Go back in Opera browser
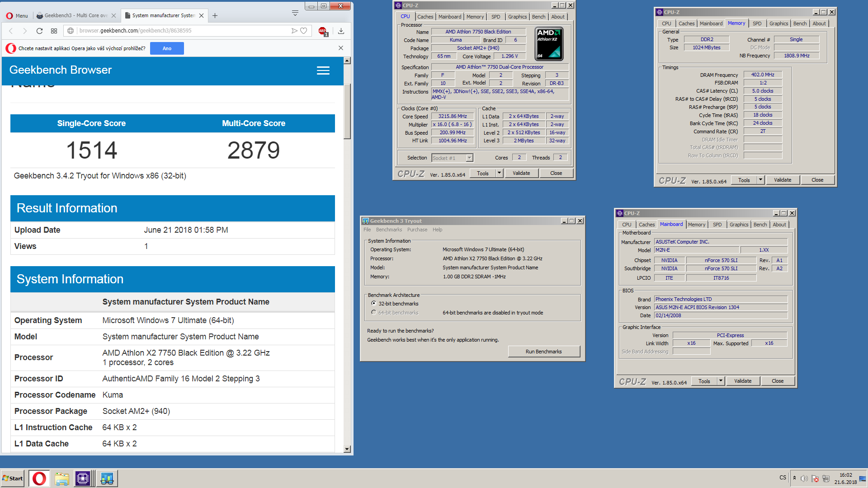This screenshot has height=488, width=868. click(11, 31)
